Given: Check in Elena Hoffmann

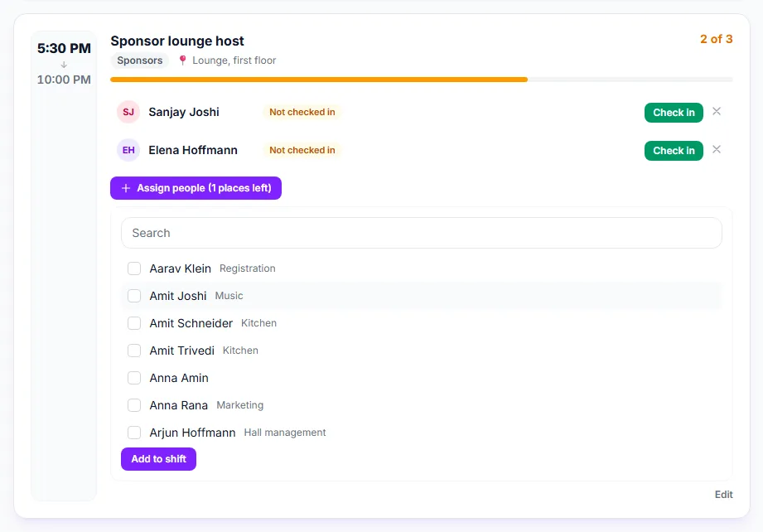Looking at the screenshot, I should 674,150.
